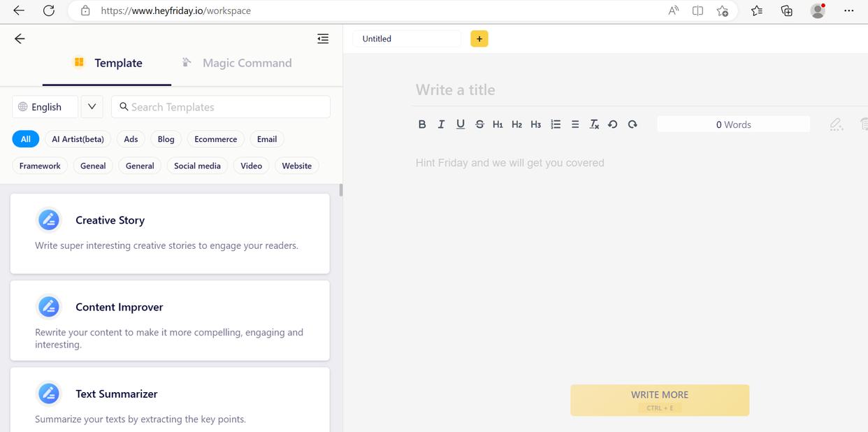868x432 pixels.
Task: Add this page to favorites star icon
Action: coord(723,10)
